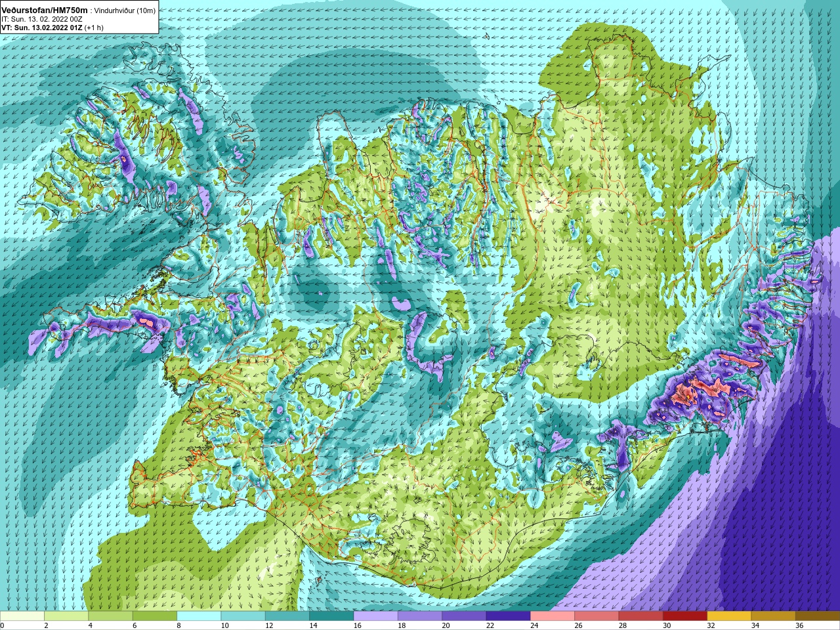Pick the lavender 16–18 legend swatch
Image resolution: width=840 pixels, height=630 pixels.
point(375,616)
